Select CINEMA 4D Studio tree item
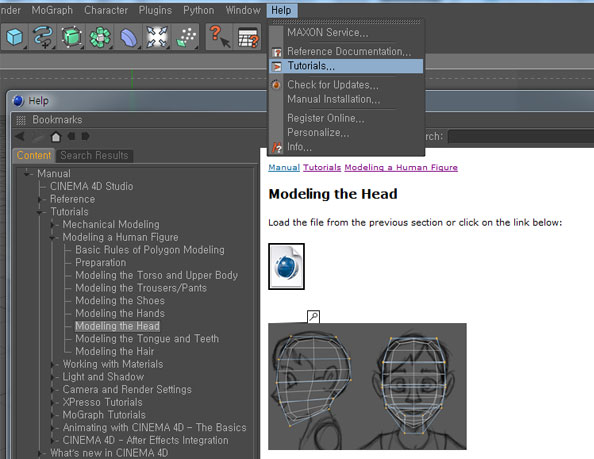594x459 pixels. [92, 187]
